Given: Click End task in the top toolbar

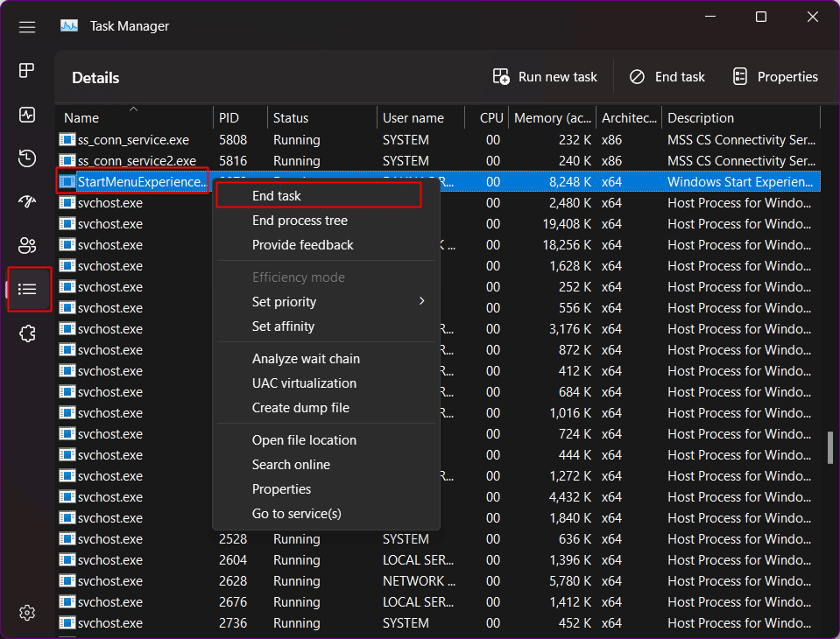Looking at the screenshot, I should point(667,77).
